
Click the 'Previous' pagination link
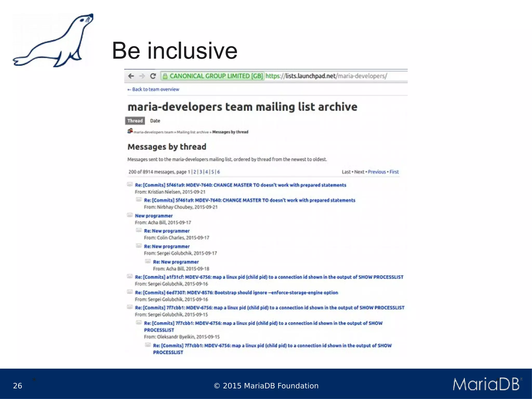click(377, 172)
